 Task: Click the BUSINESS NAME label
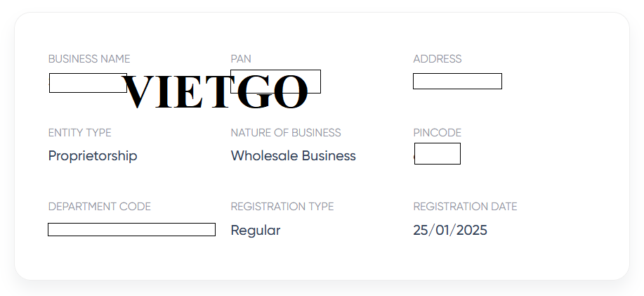89,59
